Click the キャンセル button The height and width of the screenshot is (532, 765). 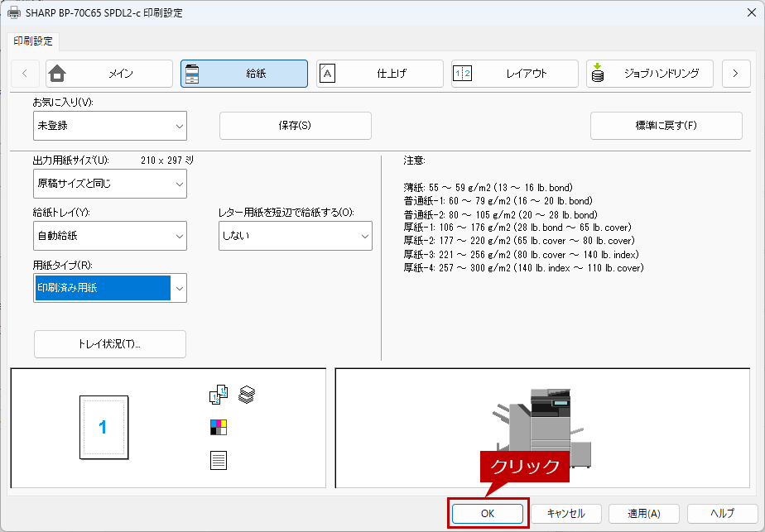[x=566, y=514]
